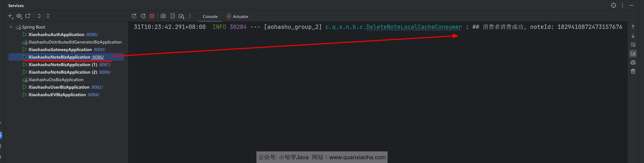Image resolution: width=644 pixels, height=163 pixels.
Task: Open Services panel options menu
Action: point(622,5)
